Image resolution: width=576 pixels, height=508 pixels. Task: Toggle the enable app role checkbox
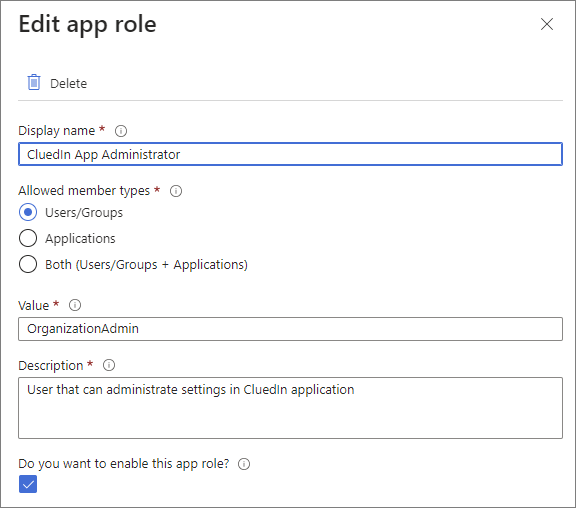point(28,484)
